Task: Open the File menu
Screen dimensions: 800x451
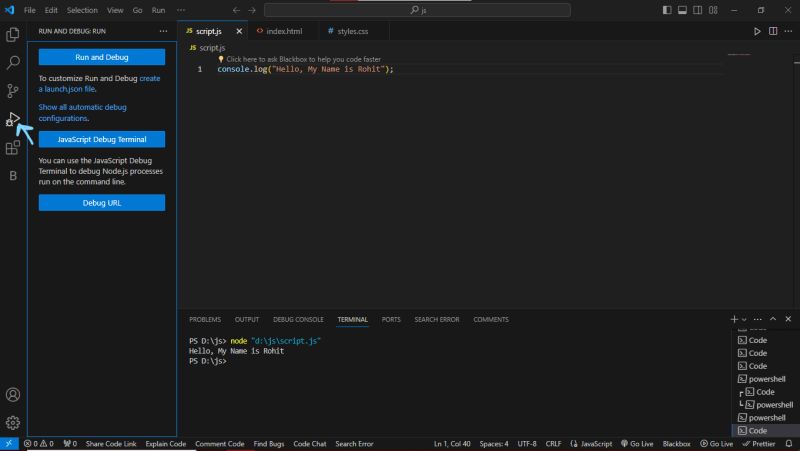Action: [30, 10]
